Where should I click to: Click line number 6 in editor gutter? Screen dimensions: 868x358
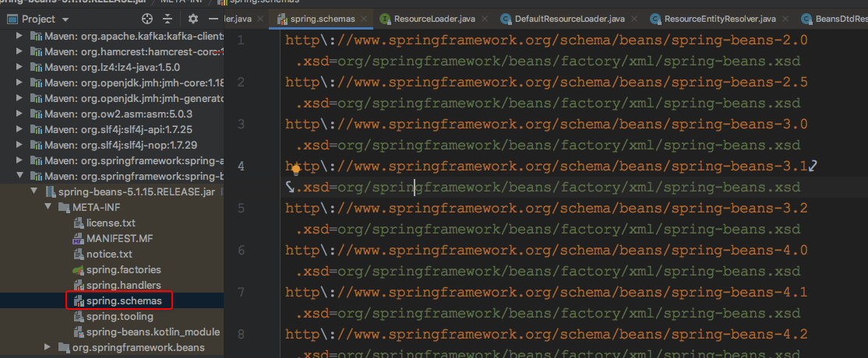coord(240,250)
